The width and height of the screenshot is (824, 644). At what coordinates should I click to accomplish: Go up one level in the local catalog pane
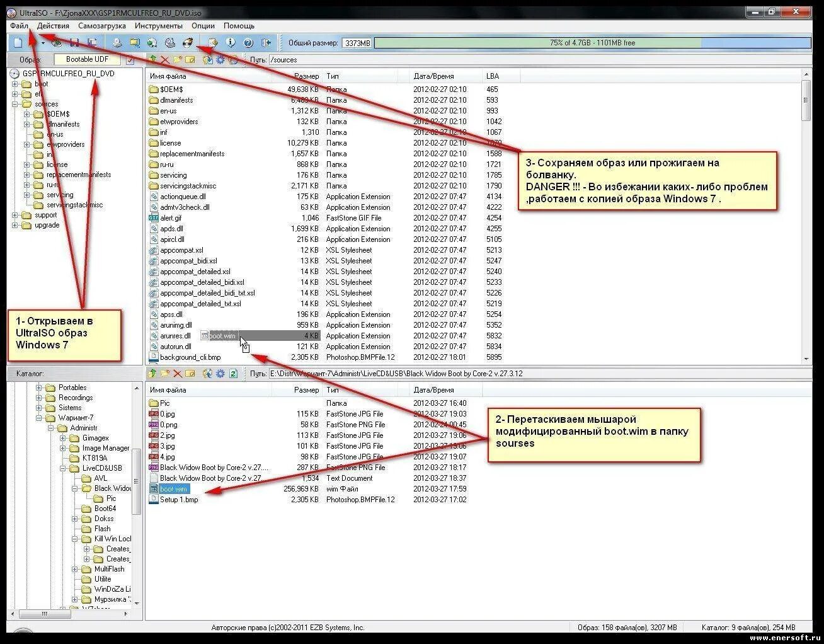coord(152,374)
